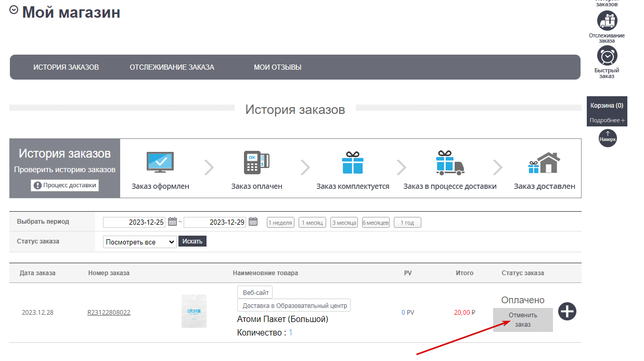Open the start date calendar icon
The image size is (644, 361).
point(173,222)
